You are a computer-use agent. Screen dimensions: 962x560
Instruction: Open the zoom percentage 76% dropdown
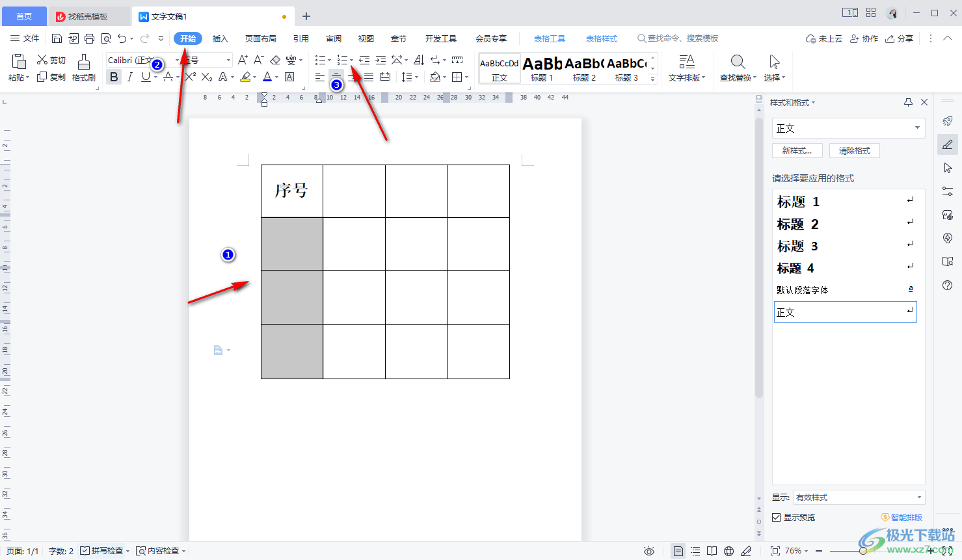(x=796, y=551)
